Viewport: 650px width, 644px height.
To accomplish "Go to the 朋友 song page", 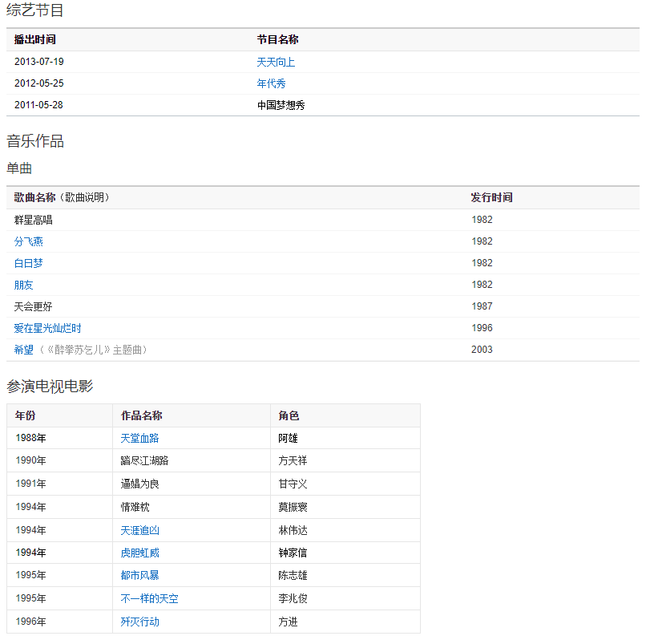I will point(23,285).
